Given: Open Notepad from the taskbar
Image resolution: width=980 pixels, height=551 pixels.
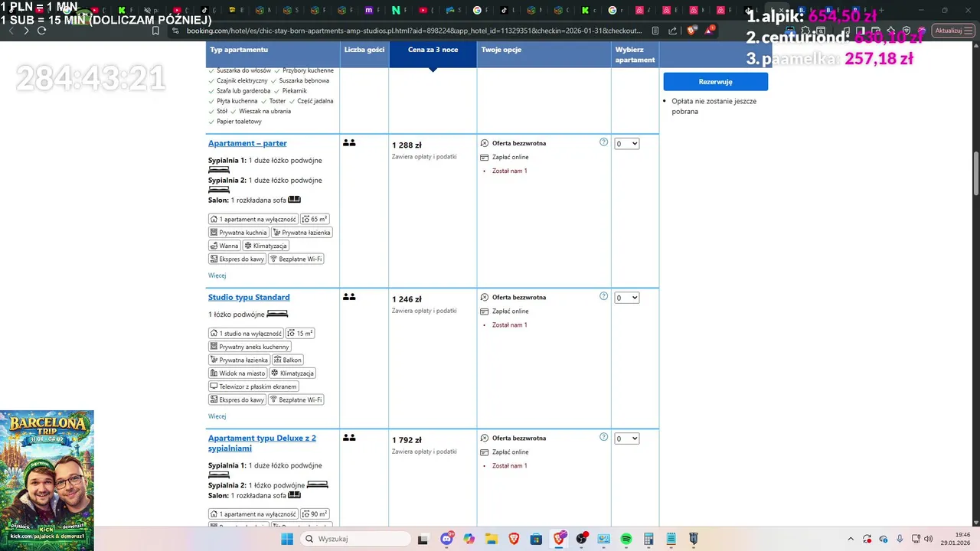Looking at the screenshot, I should pyautogui.click(x=671, y=539).
